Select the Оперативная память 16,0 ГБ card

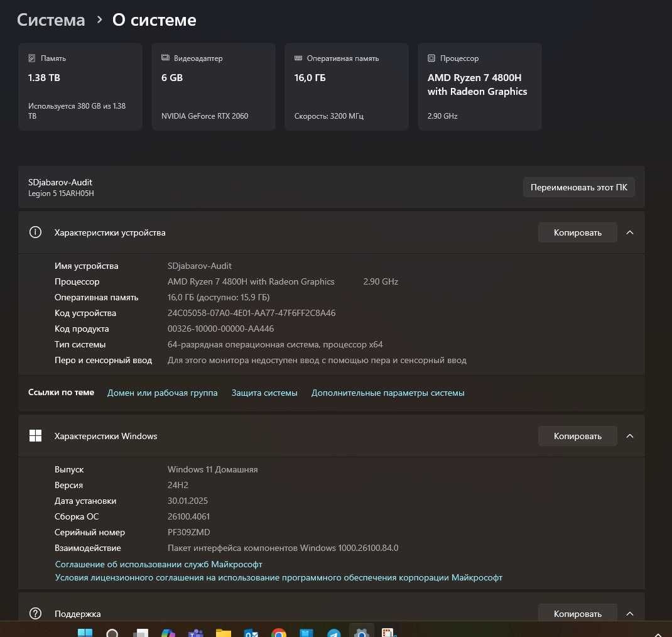(346, 86)
